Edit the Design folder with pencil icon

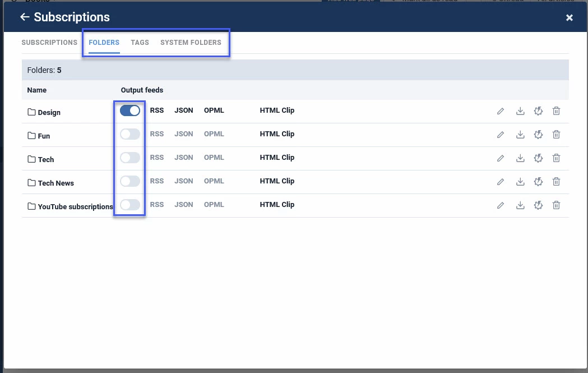(x=501, y=111)
